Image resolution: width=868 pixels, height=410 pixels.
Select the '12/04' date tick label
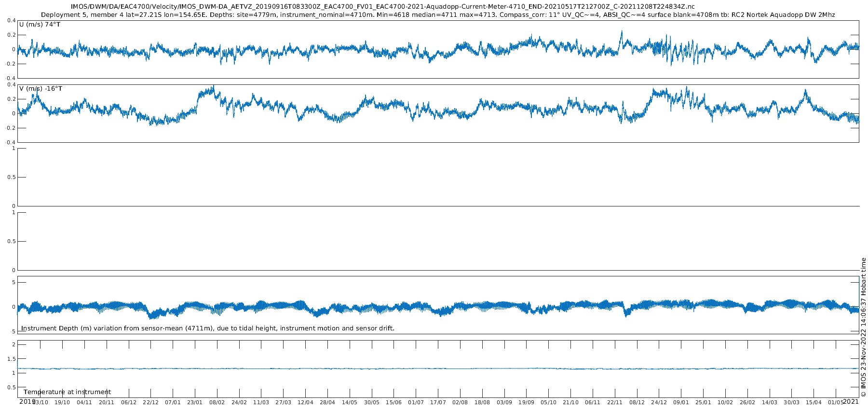click(x=305, y=402)
